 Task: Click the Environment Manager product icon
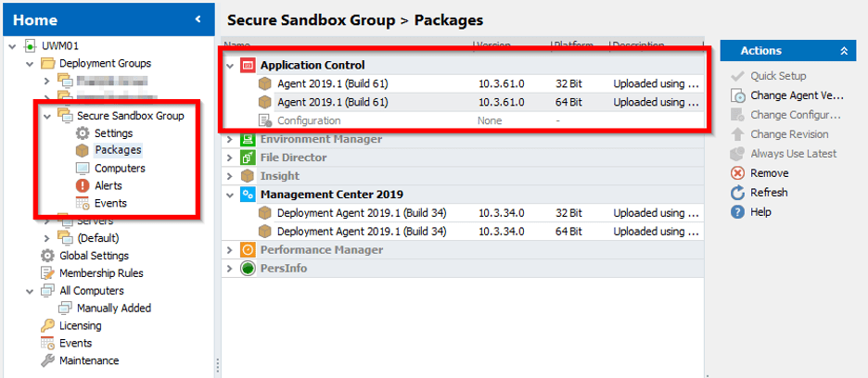point(248,139)
